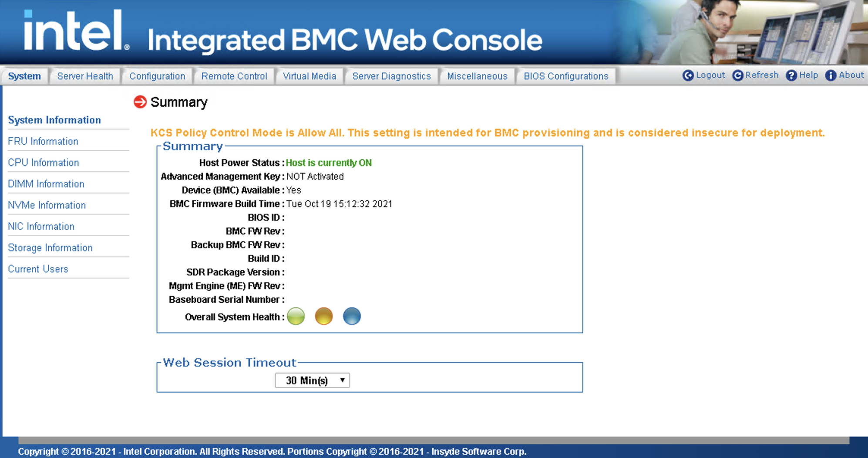Click the 'Mgmt Engine (ME) FW Rev' label
This screenshot has height=458, width=868.
tap(227, 286)
